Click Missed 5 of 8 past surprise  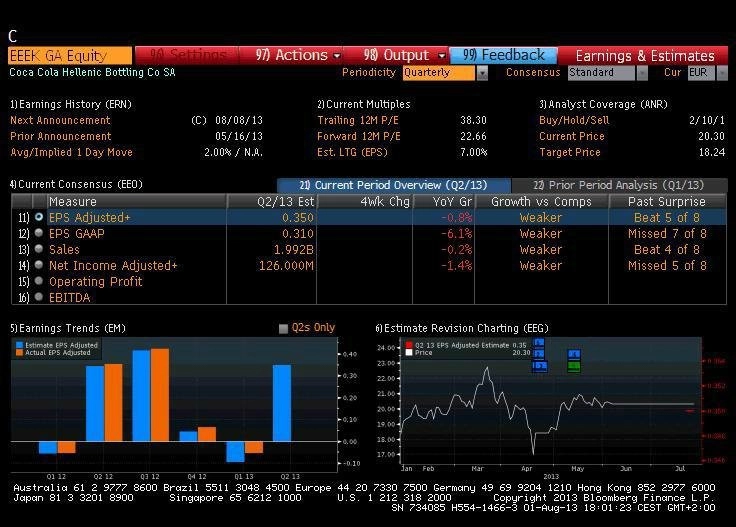pos(667,266)
